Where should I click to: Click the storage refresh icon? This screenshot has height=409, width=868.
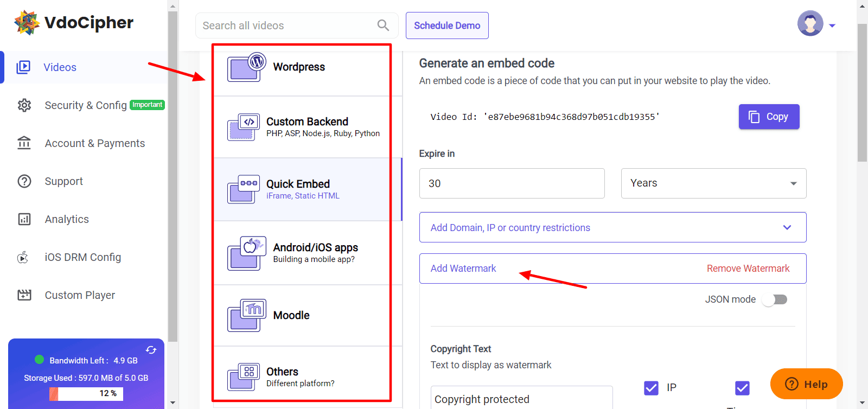point(151,350)
